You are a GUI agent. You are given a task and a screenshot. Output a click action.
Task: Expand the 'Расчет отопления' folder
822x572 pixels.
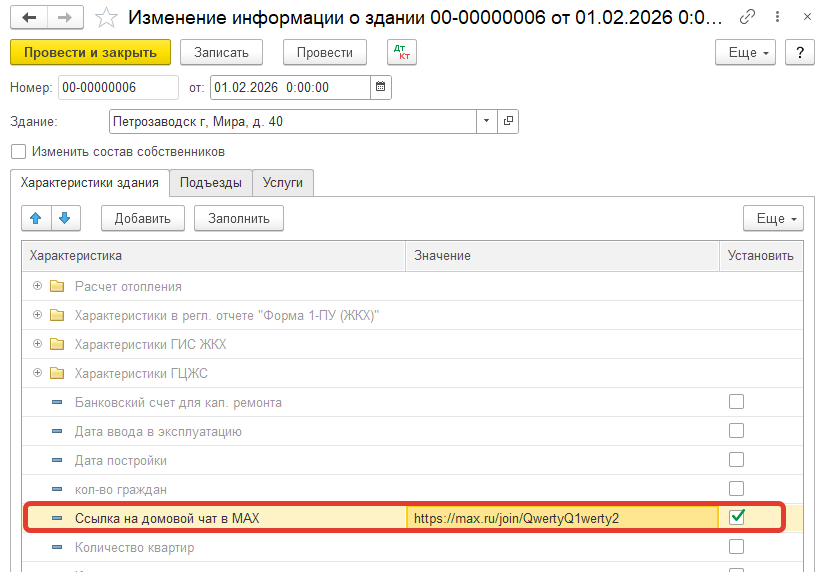point(38,286)
